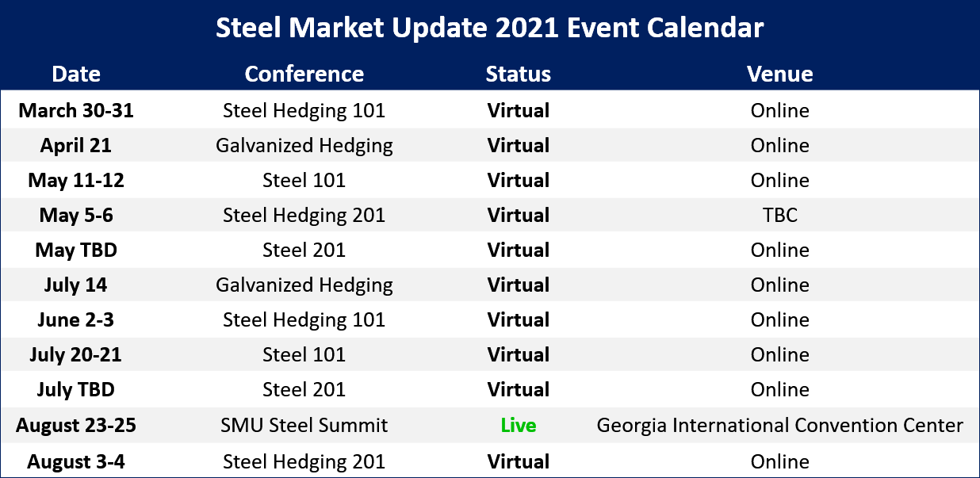Open the SMU Steel Summit conference entry
The image size is (980, 478).
304,425
